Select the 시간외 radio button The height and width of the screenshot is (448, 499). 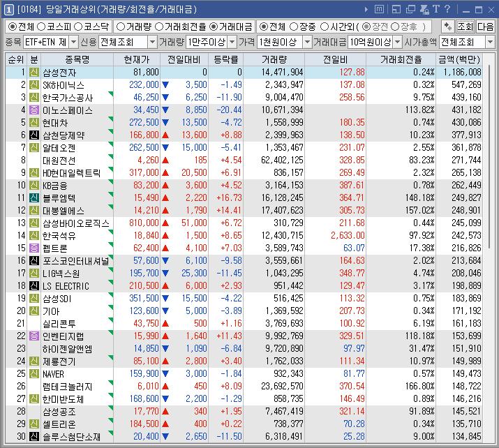coord(325,27)
